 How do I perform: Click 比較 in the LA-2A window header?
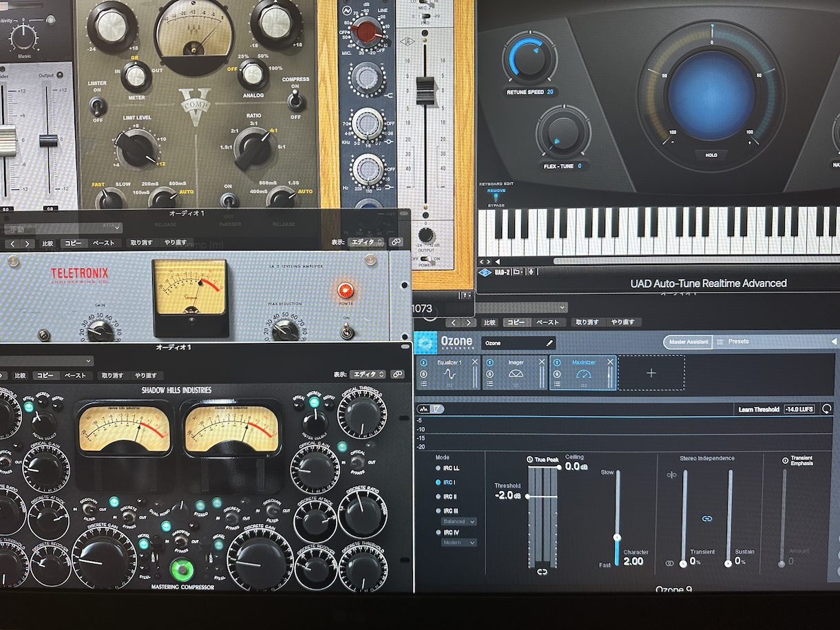click(x=48, y=243)
